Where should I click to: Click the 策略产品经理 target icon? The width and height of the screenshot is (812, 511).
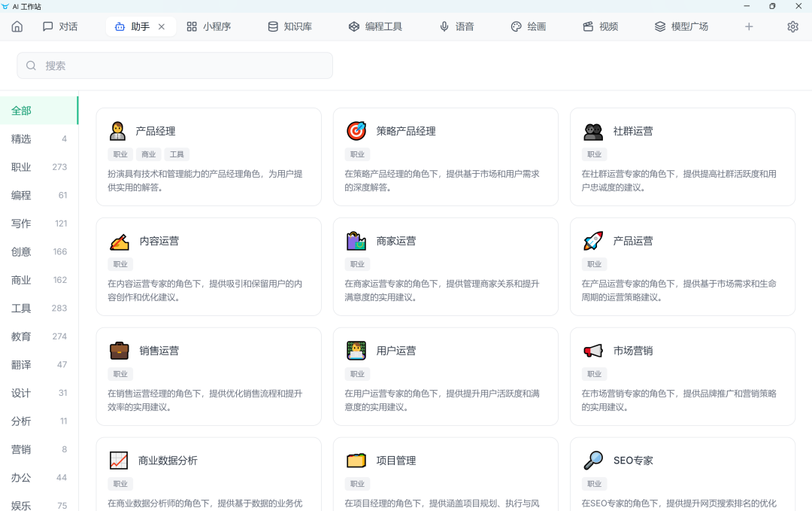click(x=356, y=131)
